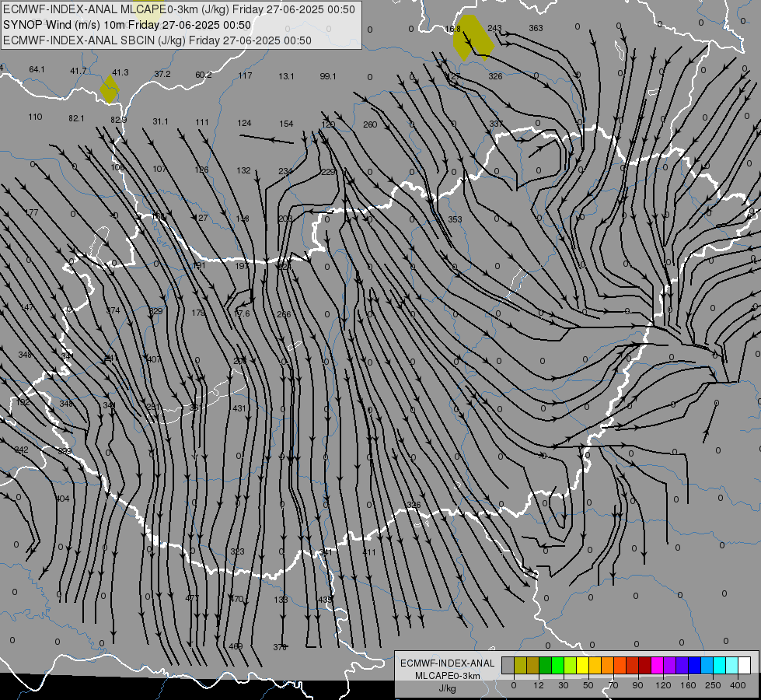Viewport: 761px width, 700px height.
Task: Click the map value 469
Action: coord(236,646)
